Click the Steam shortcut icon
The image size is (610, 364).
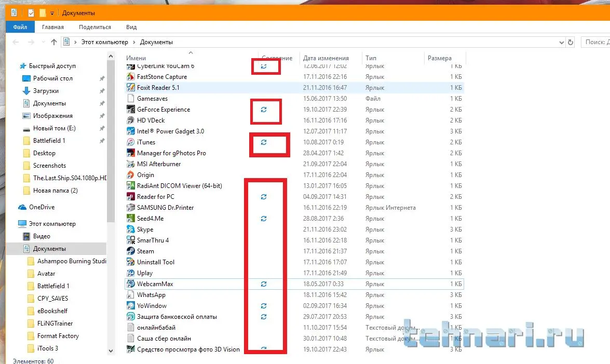tap(131, 251)
